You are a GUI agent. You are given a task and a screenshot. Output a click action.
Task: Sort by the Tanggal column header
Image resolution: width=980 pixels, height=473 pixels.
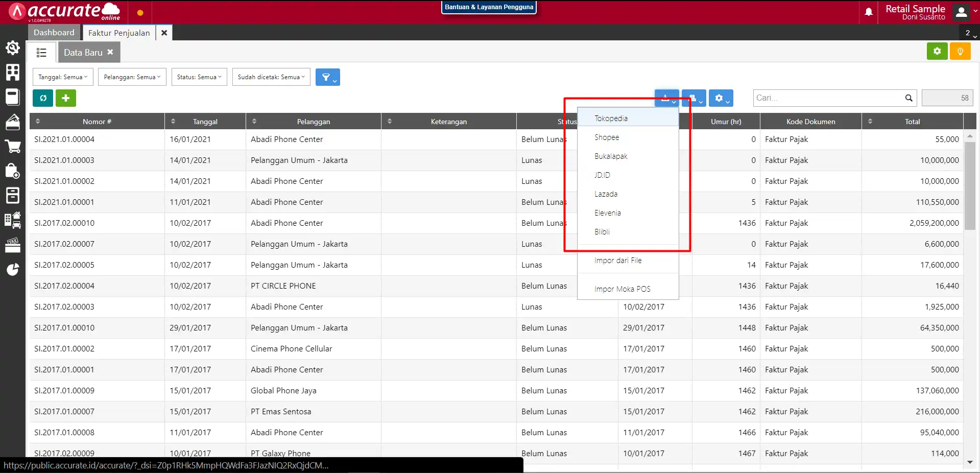pyautogui.click(x=205, y=122)
